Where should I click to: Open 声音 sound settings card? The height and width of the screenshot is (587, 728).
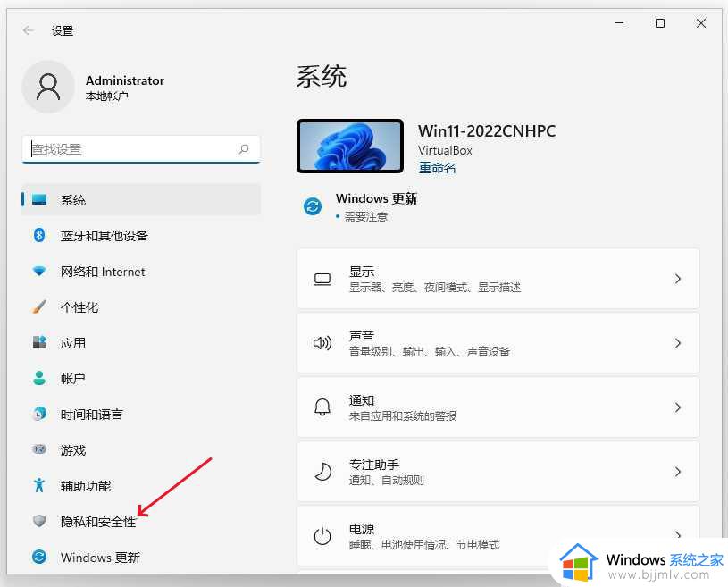point(498,343)
